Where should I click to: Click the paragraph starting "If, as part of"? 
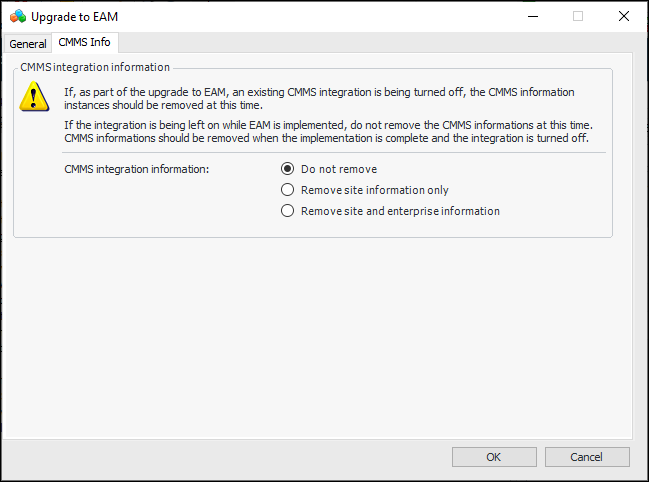tap(320, 98)
